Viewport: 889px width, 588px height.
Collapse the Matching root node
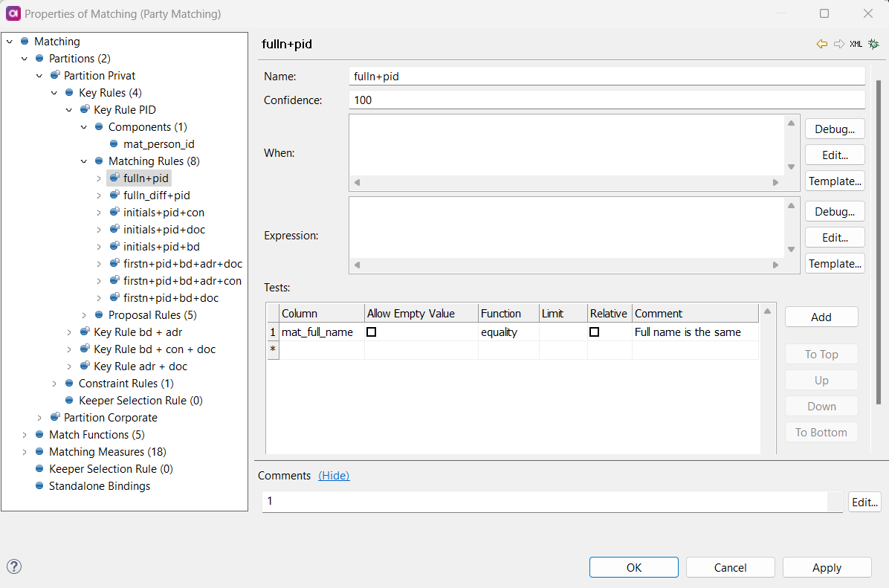[10, 42]
